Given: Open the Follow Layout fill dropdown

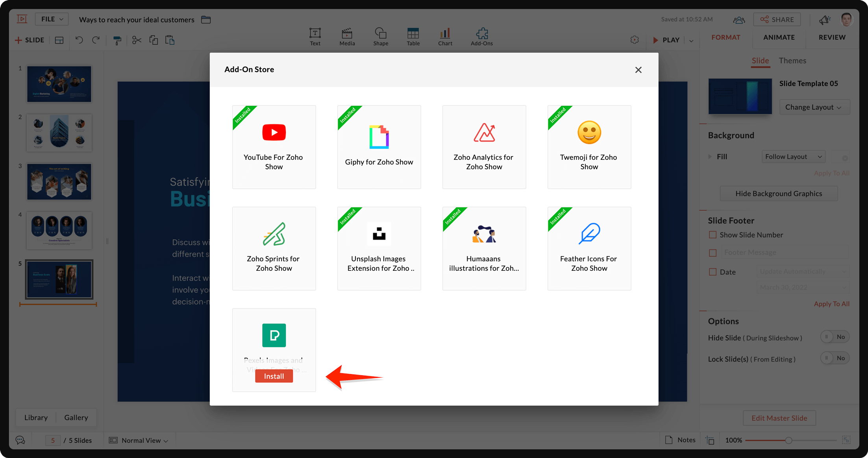Looking at the screenshot, I should pos(793,157).
